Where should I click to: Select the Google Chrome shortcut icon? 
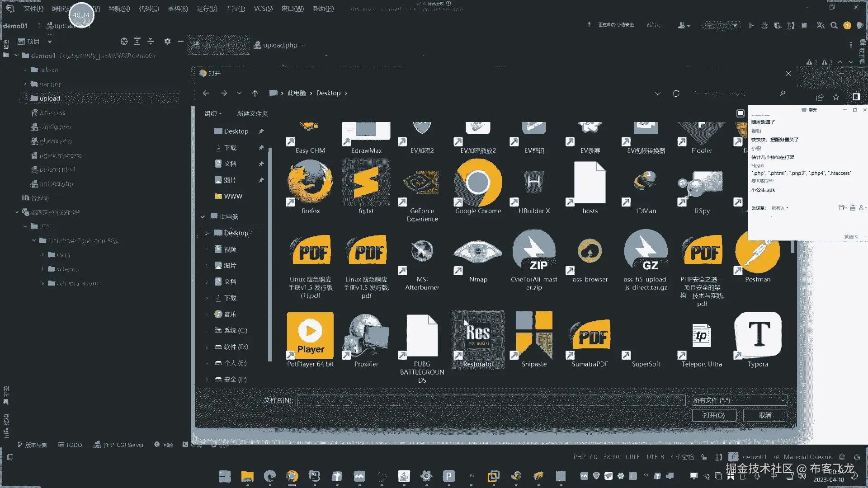pos(478,183)
